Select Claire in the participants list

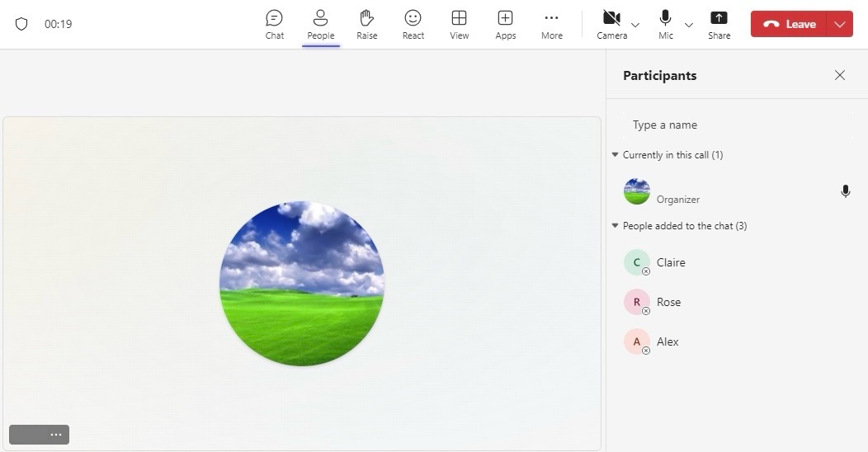736,262
